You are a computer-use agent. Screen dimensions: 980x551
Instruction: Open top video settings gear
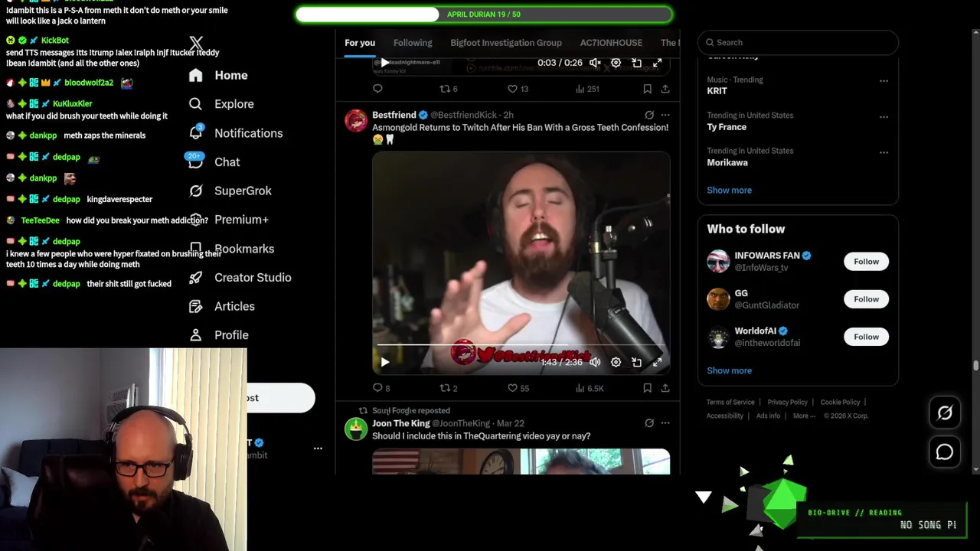tap(616, 63)
